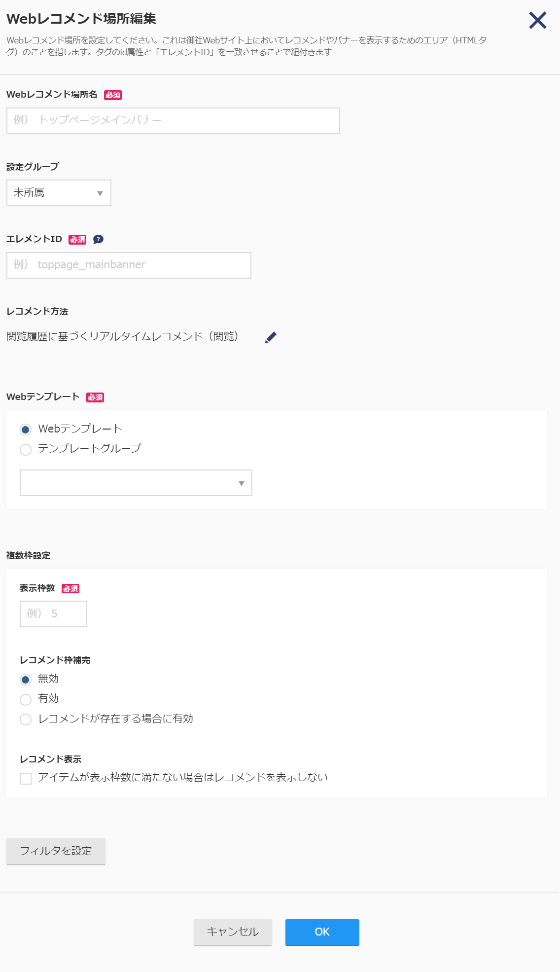Click the 表示枠数 number input
This screenshot has width=560, height=972.
click(x=53, y=614)
